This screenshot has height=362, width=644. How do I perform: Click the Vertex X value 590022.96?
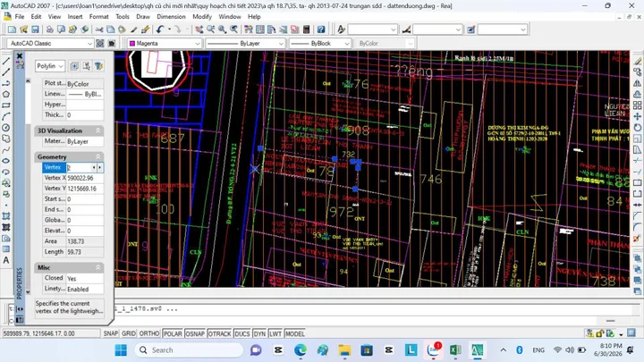85,178
